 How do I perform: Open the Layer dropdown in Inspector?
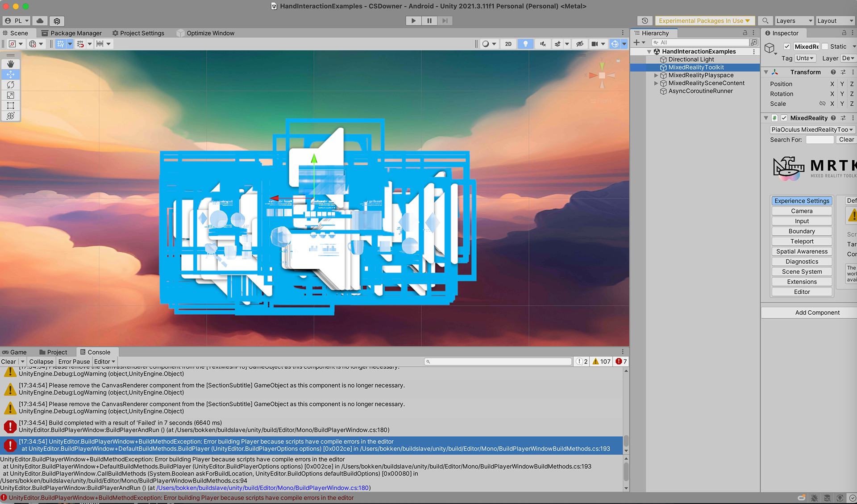click(848, 58)
